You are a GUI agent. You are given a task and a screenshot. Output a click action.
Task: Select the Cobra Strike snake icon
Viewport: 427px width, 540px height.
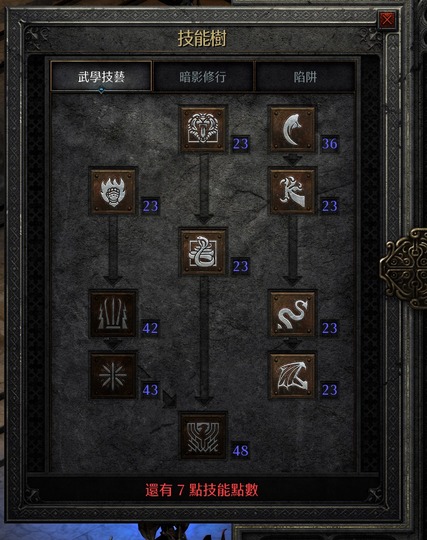203,252
